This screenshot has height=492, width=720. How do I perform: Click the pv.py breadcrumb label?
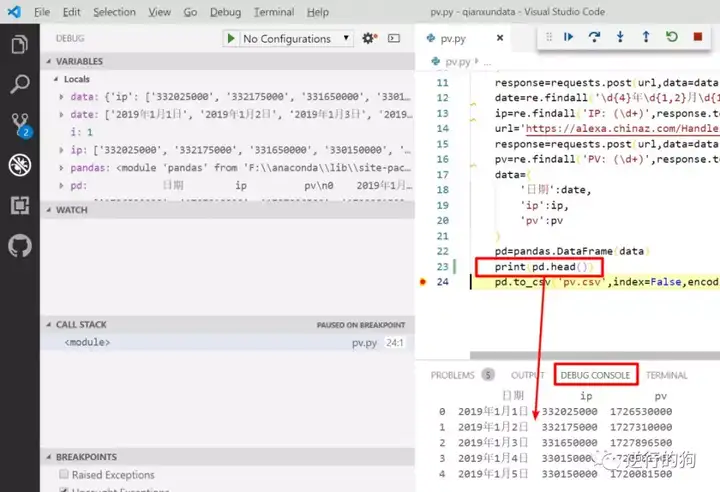(x=458, y=62)
